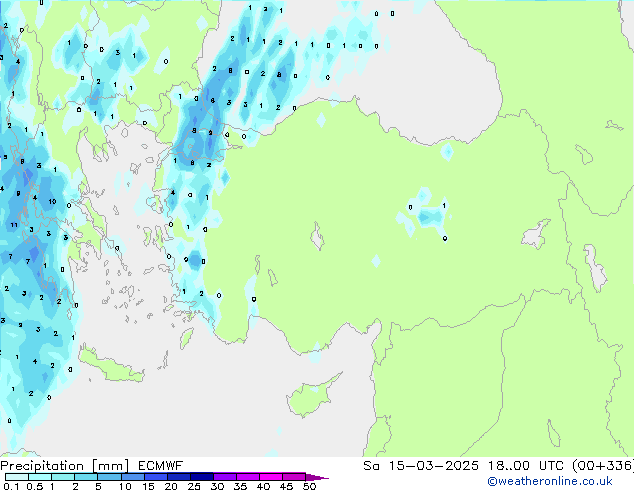Click the legend label "40"
The image size is (634, 490).
click(263, 486)
